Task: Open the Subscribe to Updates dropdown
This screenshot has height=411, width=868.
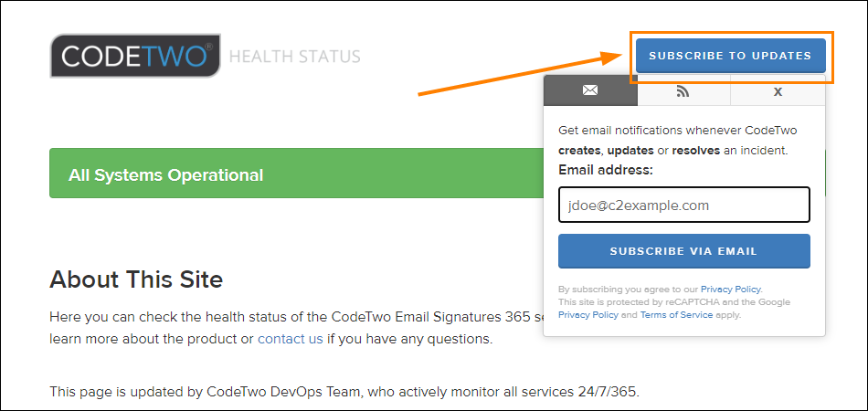Action: pyautogui.click(x=730, y=56)
